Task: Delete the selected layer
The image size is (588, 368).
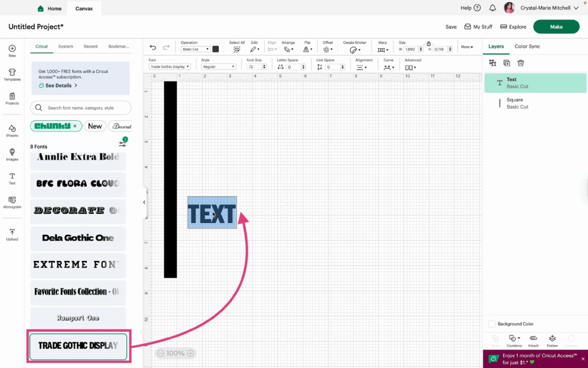Action: [x=520, y=63]
